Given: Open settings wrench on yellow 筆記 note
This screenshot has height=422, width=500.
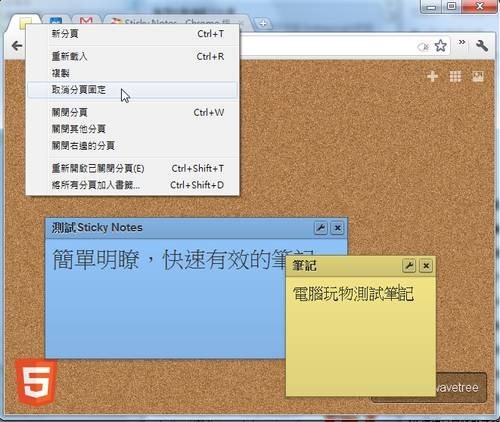Looking at the screenshot, I should coord(409,266).
